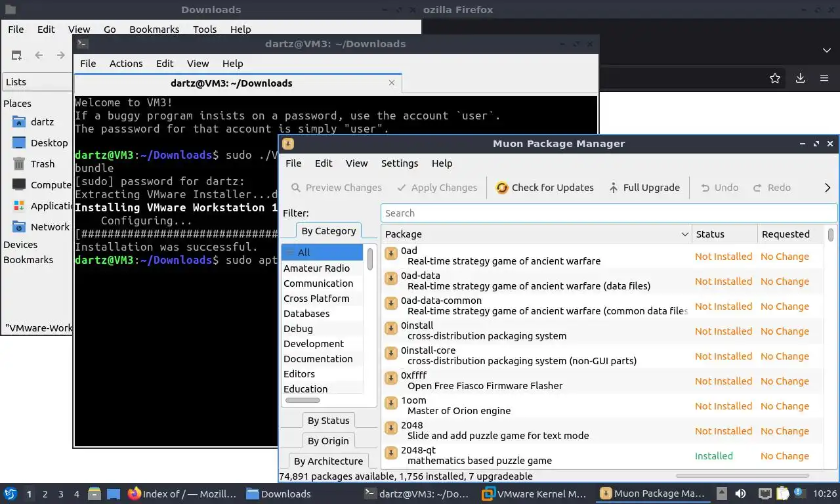Image resolution: width=840 pixels, height=504 pixels.
Task: Switch to VMware Kernel M... taskbar window
Action: tap(534, 494)
